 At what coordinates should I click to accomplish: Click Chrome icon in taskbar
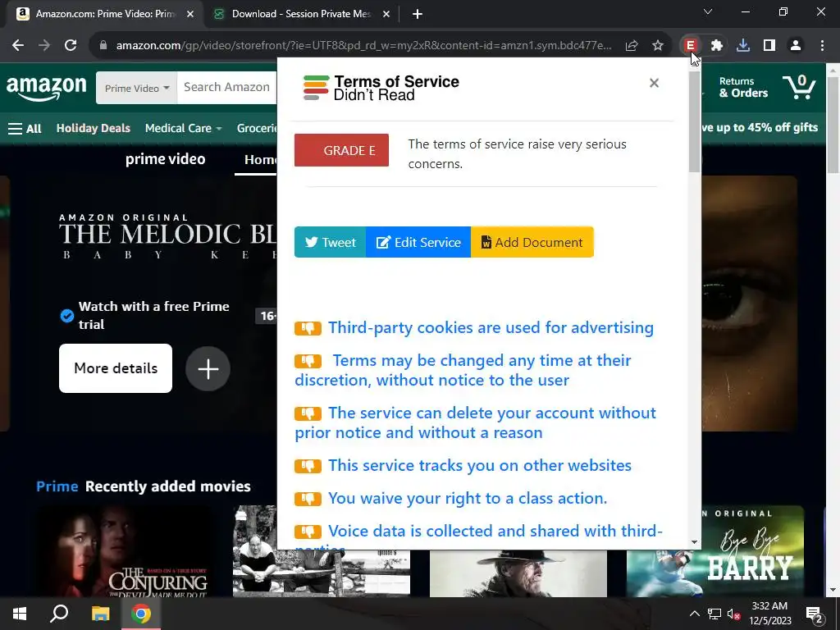141,614
